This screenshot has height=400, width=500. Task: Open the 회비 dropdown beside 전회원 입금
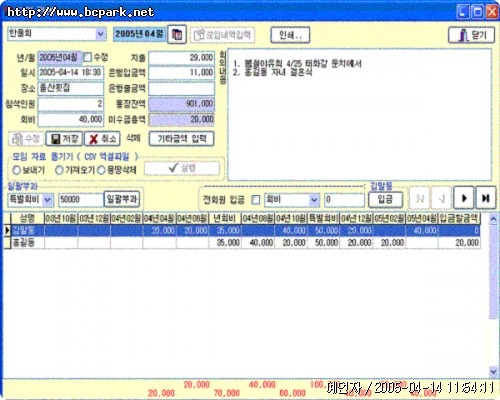[x=314, y=200]
